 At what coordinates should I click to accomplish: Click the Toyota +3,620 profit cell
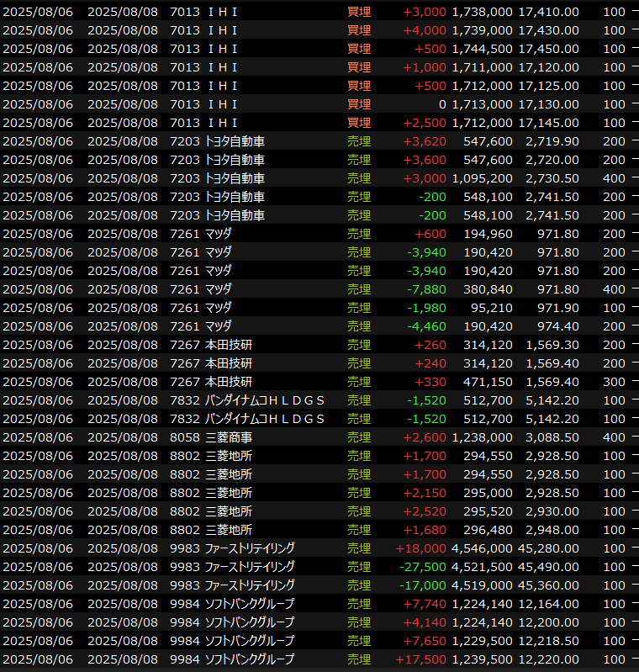coord(425,141)
